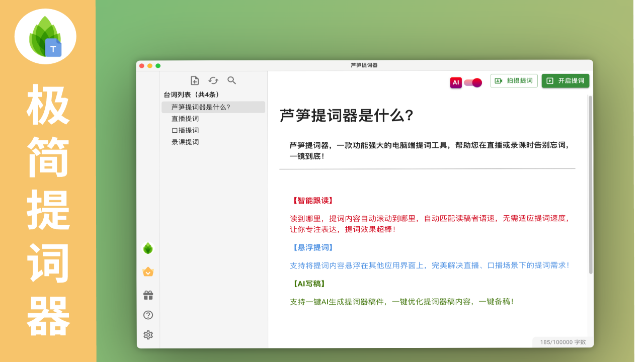Select 芦笋提词器是什么? in script list
The height and width of the screenshot is (362, 644).
tap(201, 107)
